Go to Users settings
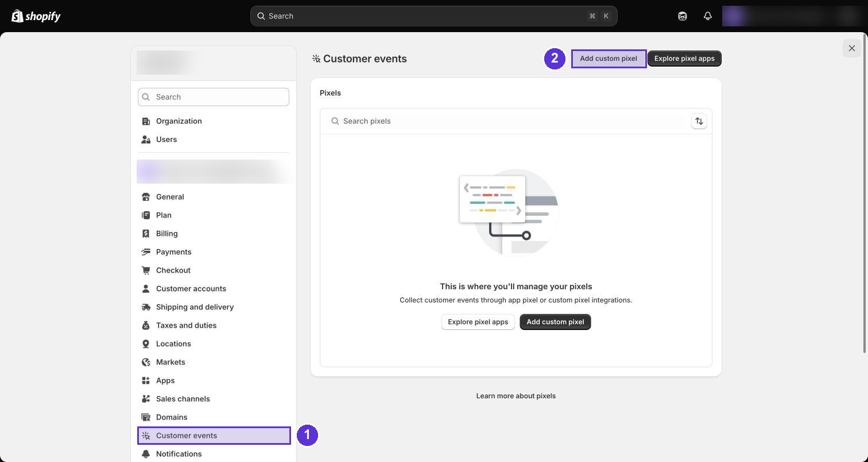868x462 pixels. click(x=214, y=139)
